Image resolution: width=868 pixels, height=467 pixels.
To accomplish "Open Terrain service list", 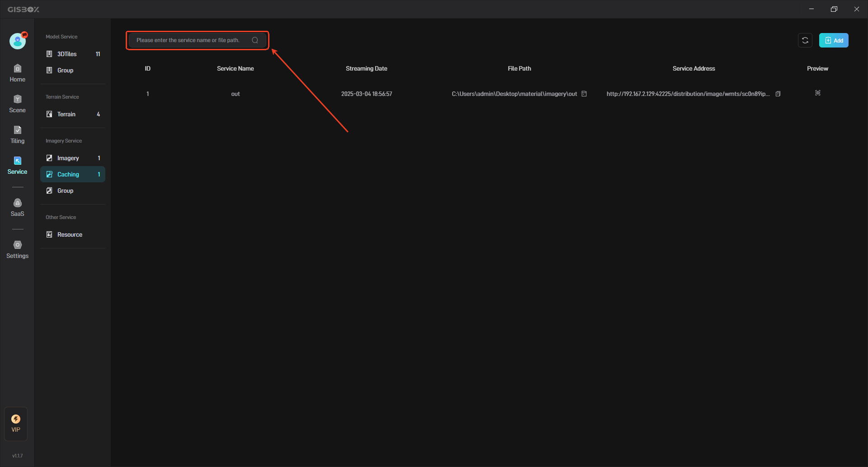I will click(x=73, y=114).
